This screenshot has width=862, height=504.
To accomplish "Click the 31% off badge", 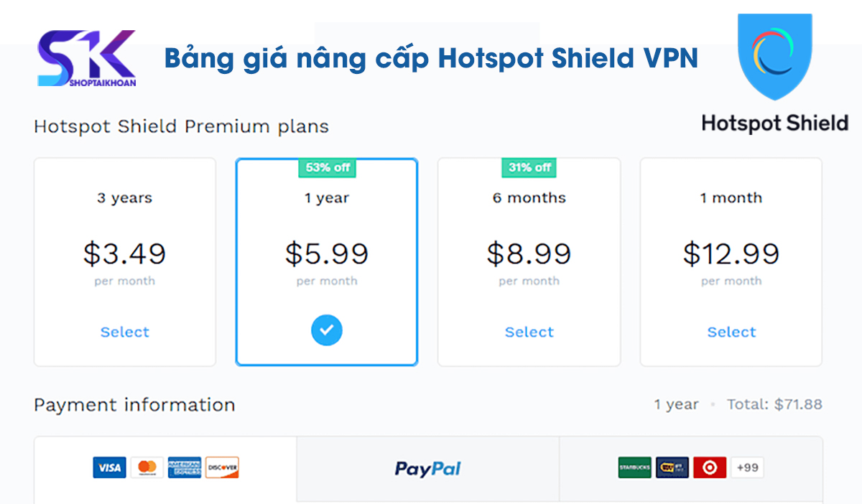I will (x=529, y=167).
